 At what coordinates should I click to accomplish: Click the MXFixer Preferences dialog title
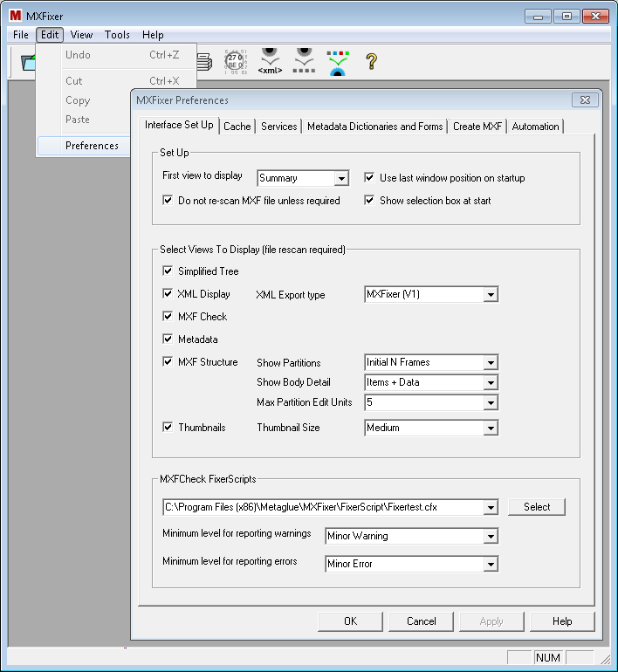click(x=182, y=100)
